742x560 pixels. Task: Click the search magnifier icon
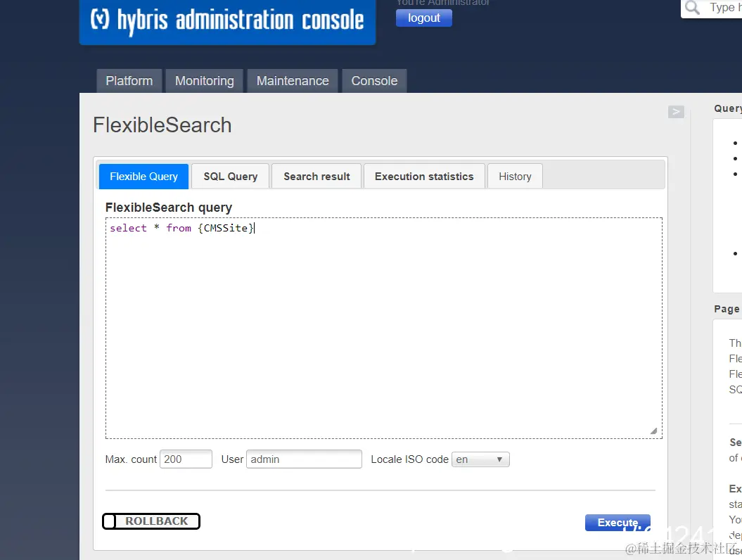[x=692, y=8]
